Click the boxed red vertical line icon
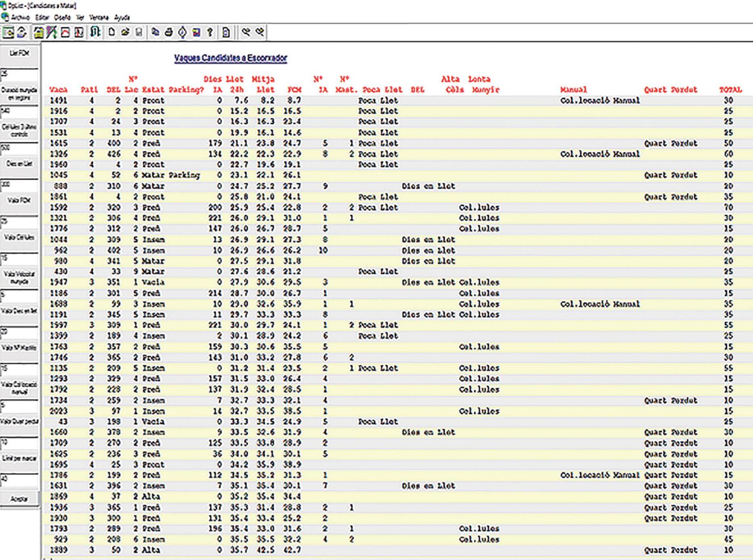Screen dimensions: 753x560 (79, 32)
